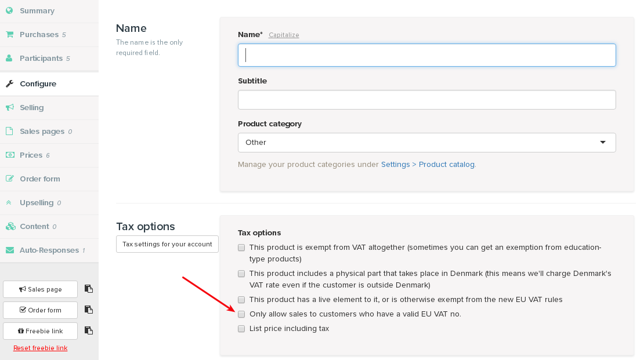
Task: Go to Participants section
Action: tap(49, 59)
